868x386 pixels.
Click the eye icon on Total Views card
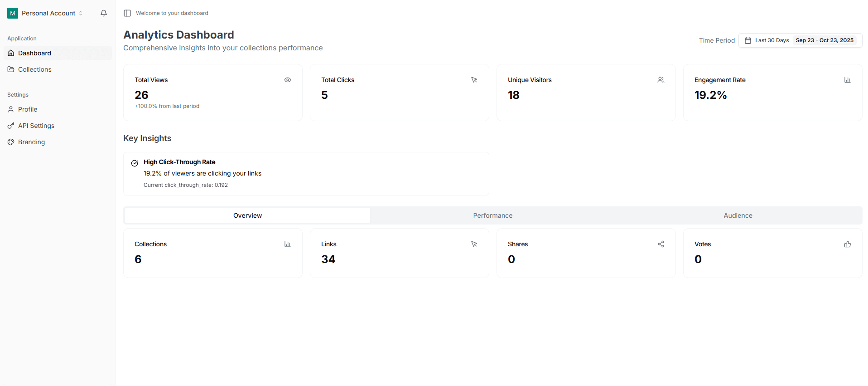(x=288, y=80)
